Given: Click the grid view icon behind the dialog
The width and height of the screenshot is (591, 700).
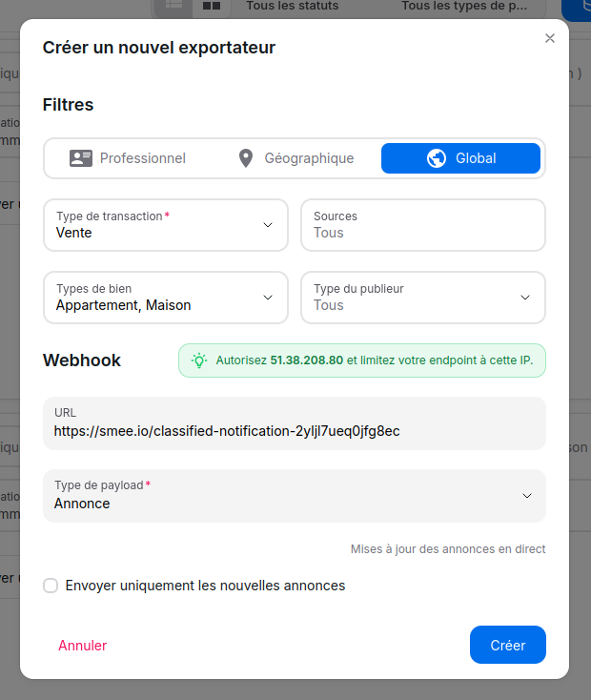Looking at the screenshot, I should coord(212,6).
